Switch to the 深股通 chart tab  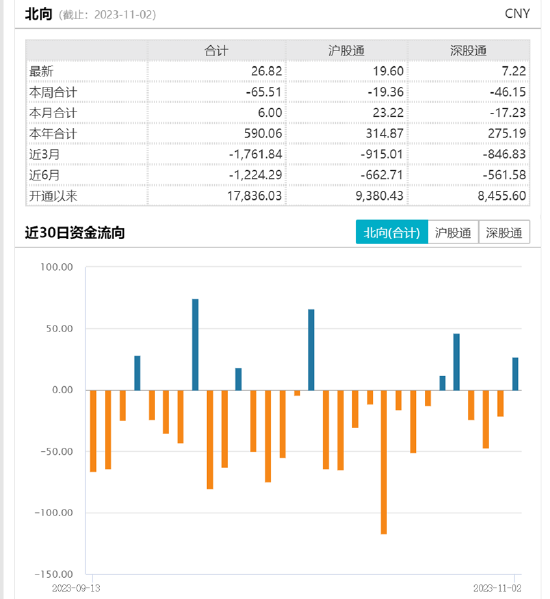(x=504, y=232)
